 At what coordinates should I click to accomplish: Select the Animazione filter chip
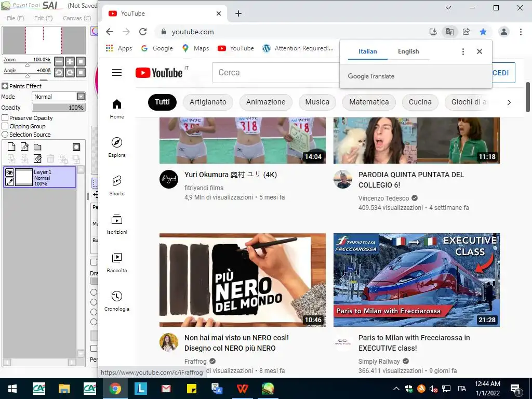(x=265, y=102)
